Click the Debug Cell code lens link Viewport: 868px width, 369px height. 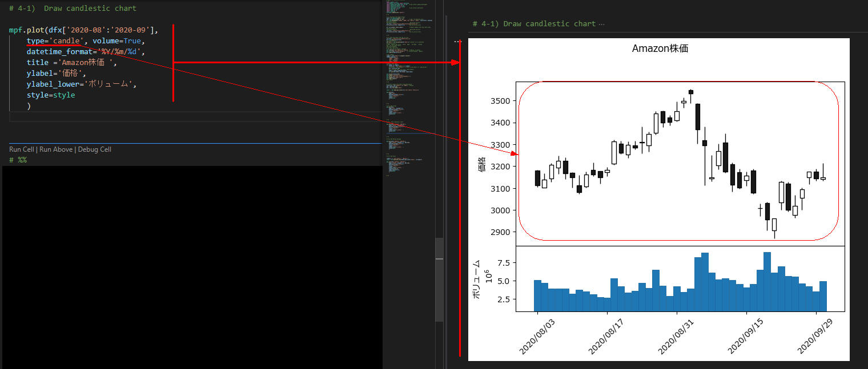pyautogui.click(x=95, y=149)
